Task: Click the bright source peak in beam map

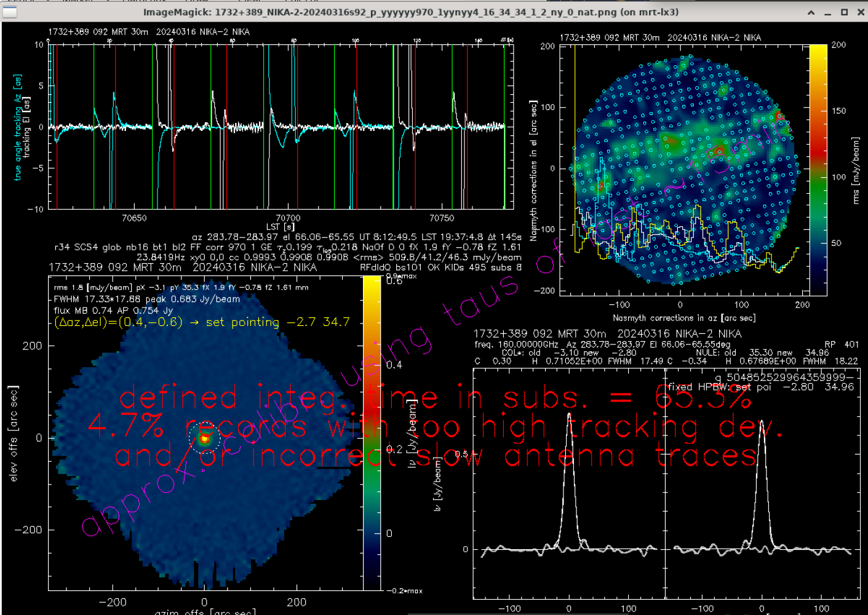Action: pos(204,438)
